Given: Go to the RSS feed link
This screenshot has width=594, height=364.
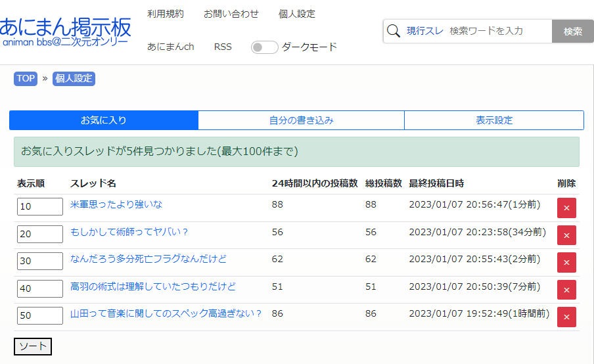Looking at the screenshot, I should (x=223, y=47).
